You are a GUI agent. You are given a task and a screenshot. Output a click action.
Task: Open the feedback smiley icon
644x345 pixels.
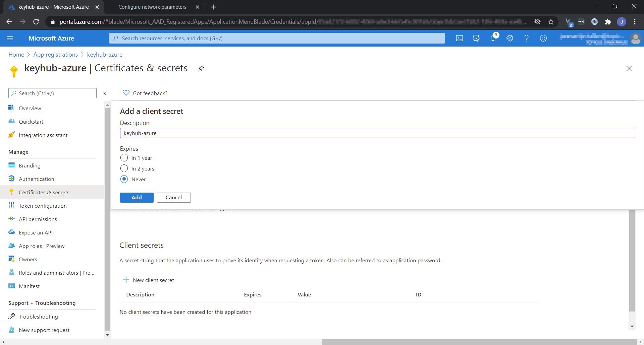(x=543, y=38)
